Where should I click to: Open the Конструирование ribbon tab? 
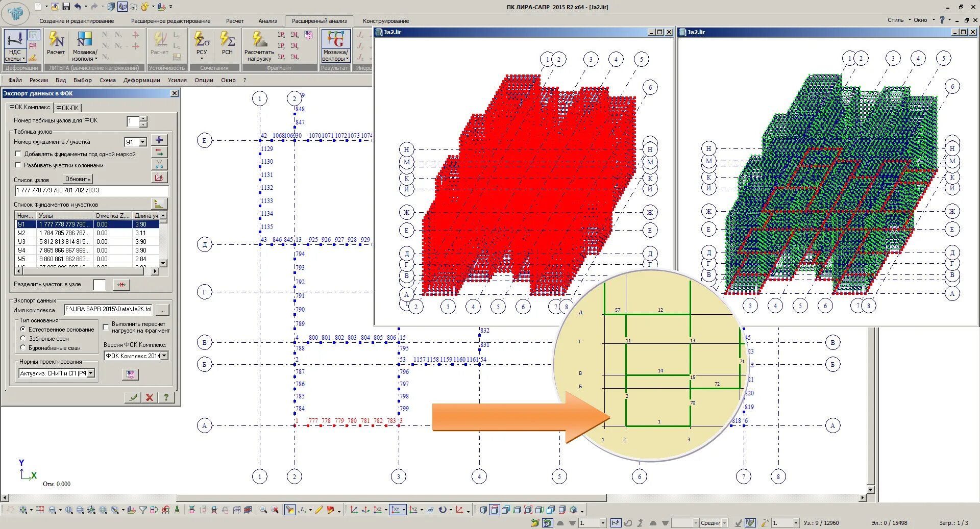(386, 21)
